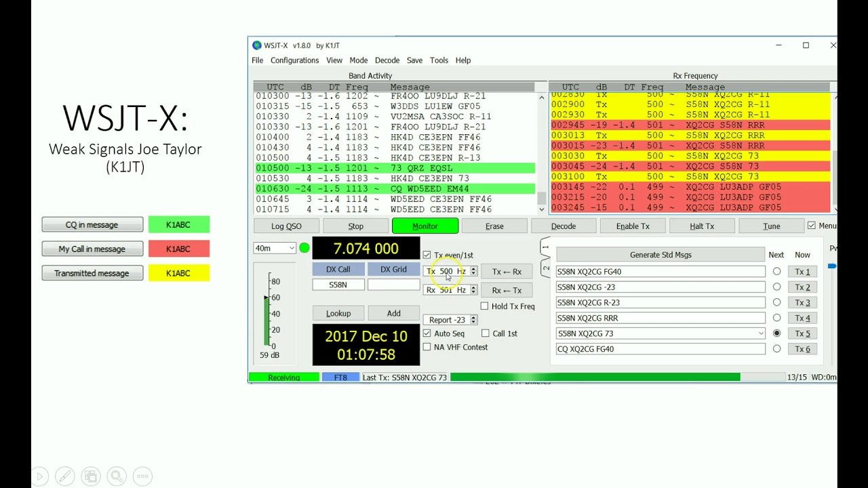Enable the NA VHF Contest checkbox
868x488 pixels.
427,347
